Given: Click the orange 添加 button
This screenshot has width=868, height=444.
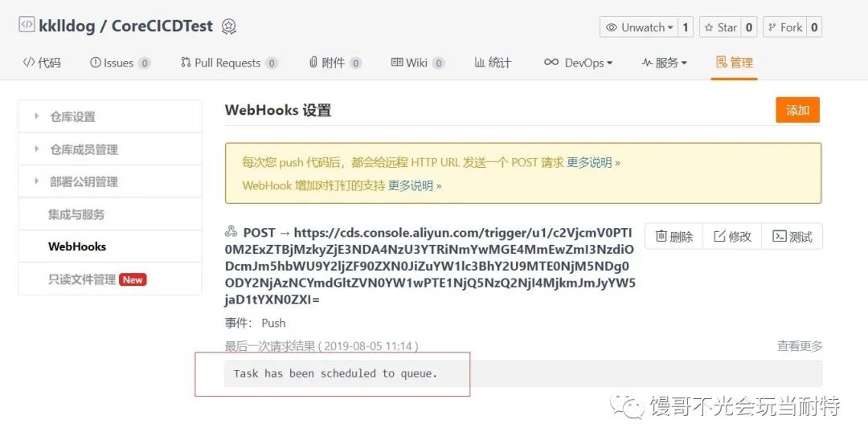Looking at the screenshot, I should coord(798,110).
